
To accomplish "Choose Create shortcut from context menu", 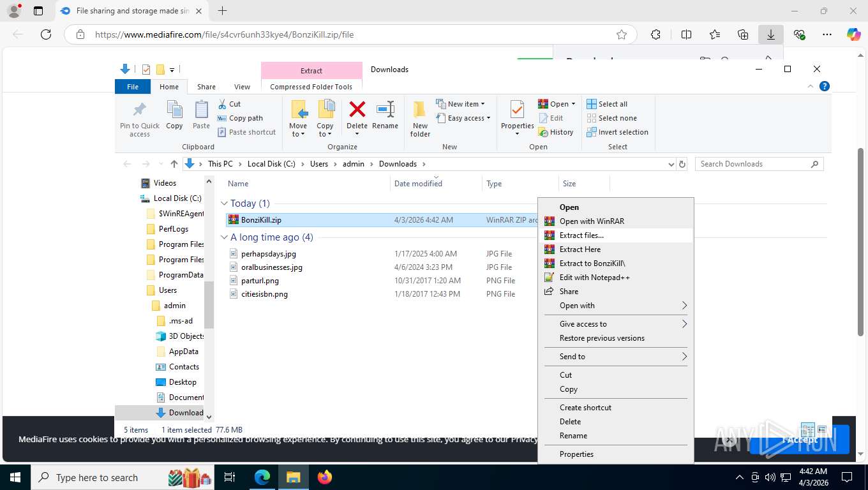I will 616,408.
